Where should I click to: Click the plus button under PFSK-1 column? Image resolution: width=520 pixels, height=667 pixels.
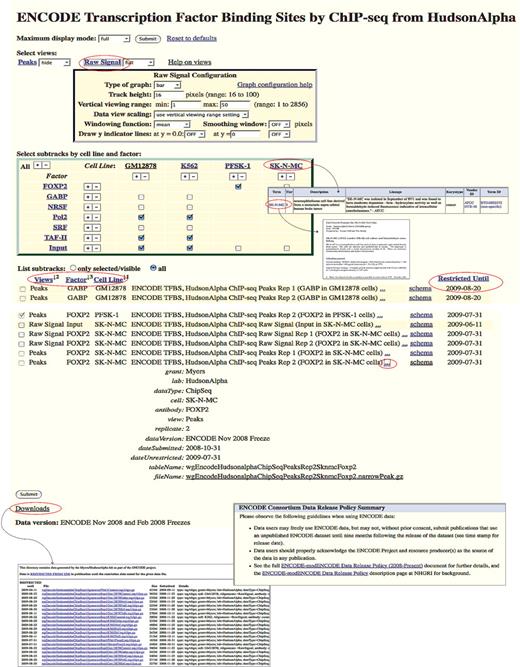point(233,176)
